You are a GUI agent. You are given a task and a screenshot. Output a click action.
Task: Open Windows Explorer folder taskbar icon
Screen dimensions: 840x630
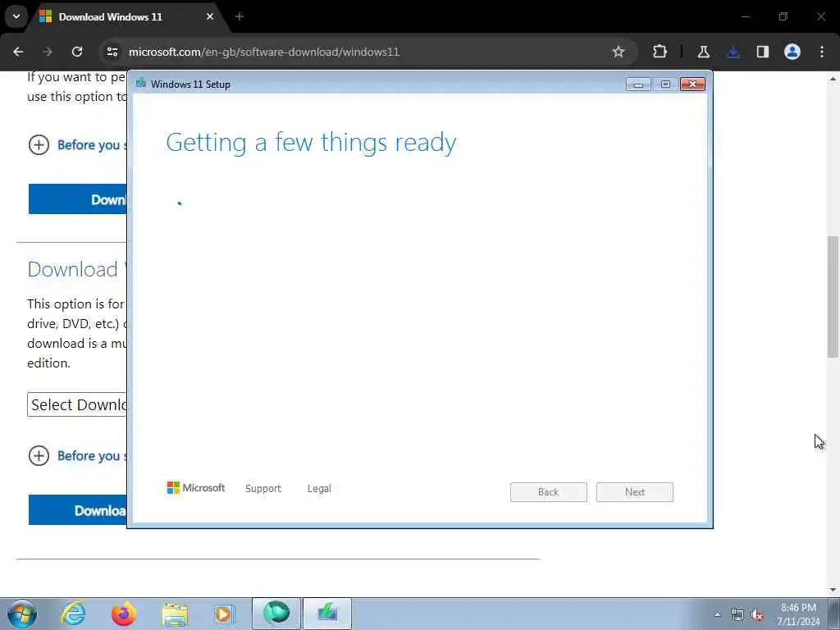click(175, 614)
